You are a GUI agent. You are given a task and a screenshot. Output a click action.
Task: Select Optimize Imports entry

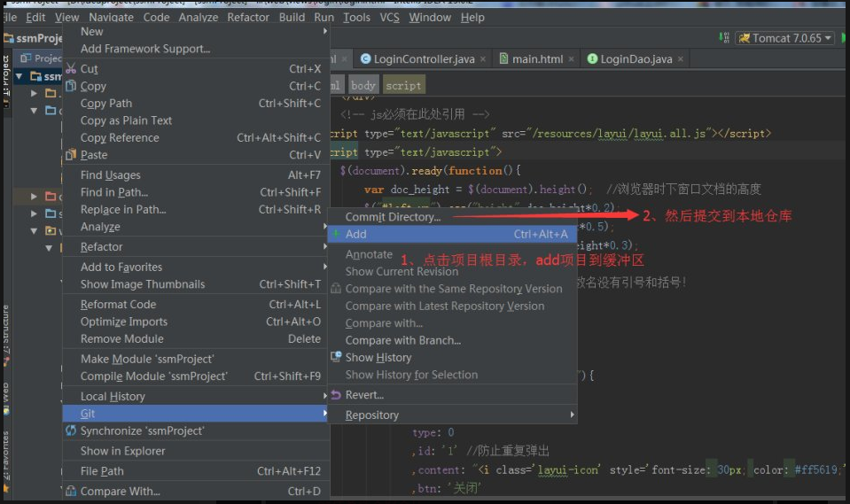coord(196,322)
